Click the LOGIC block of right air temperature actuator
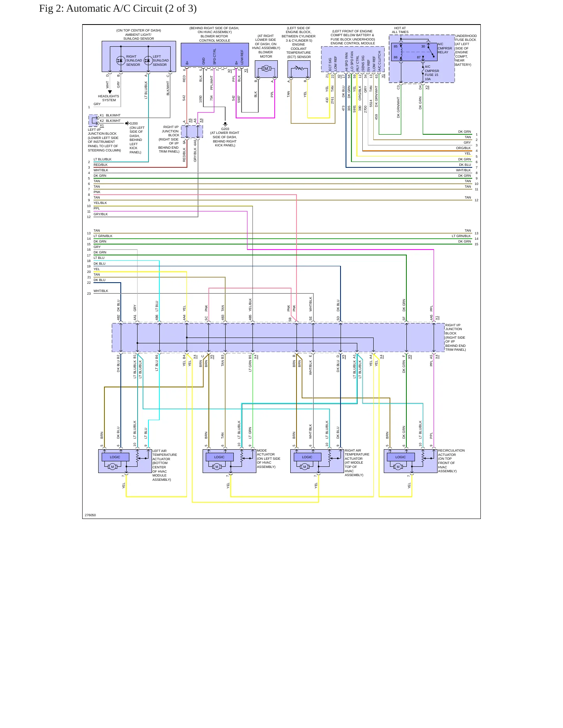563x728 pixels. [307, 457]
